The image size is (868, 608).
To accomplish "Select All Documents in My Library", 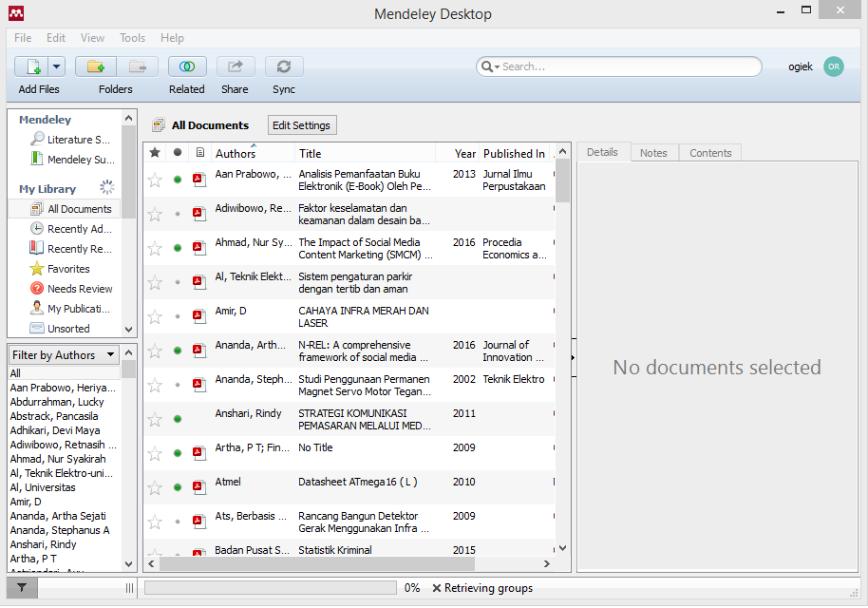I will [72, 209].
